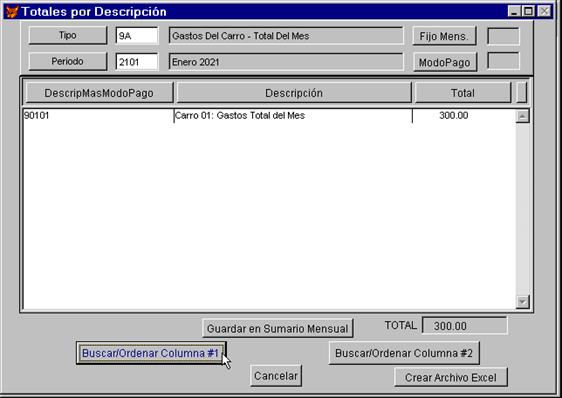Click the Tipo button
Image resolution: width=562 pixels, height=398 pixels.
point(68,35)
